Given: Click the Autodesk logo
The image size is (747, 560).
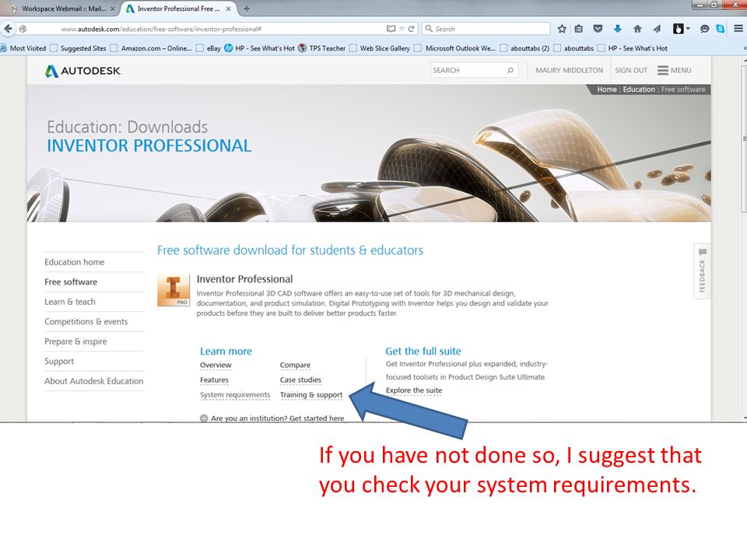Looking at the screenshot, I should click(83, 71).
